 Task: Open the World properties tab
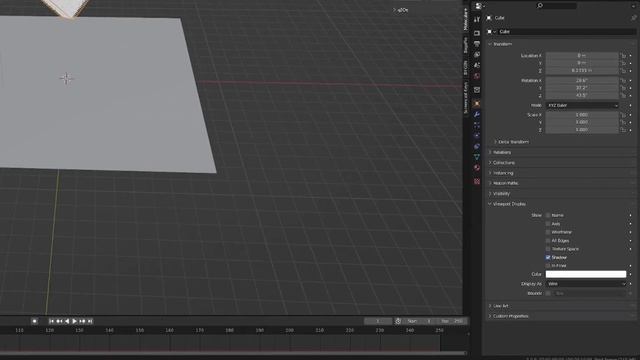[477, 76]
